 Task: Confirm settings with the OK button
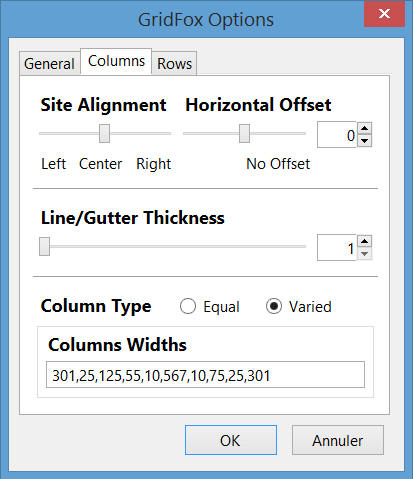231,440
